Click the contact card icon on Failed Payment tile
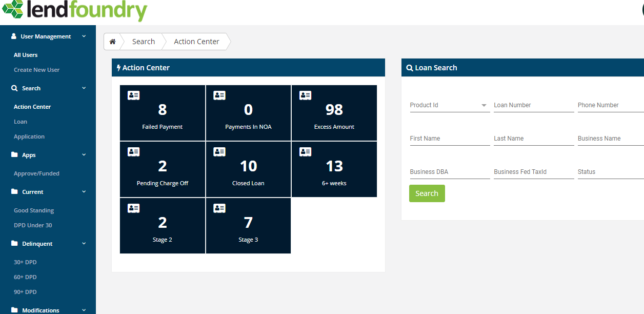This screenshot has width=644, height=314. pyautogui.click(x=133, y=95)
